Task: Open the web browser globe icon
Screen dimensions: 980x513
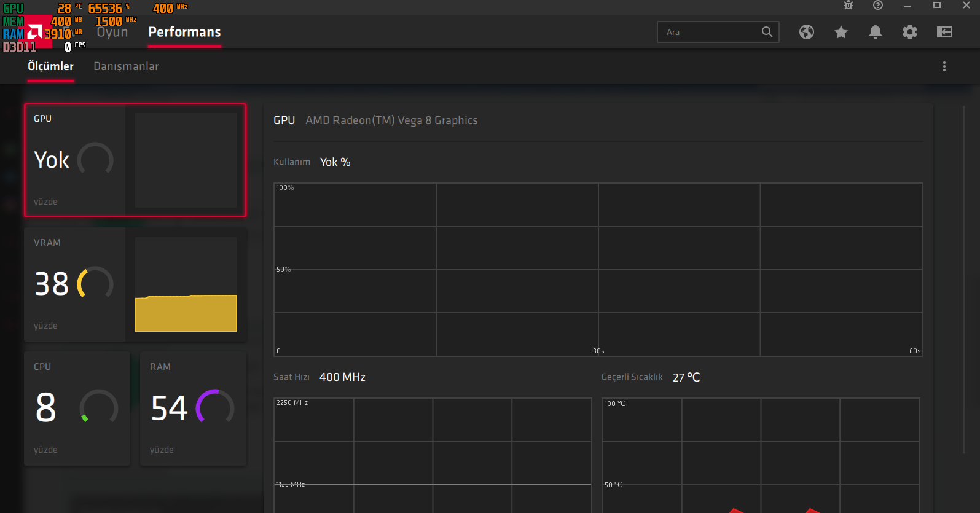Action: click(807, 32)
